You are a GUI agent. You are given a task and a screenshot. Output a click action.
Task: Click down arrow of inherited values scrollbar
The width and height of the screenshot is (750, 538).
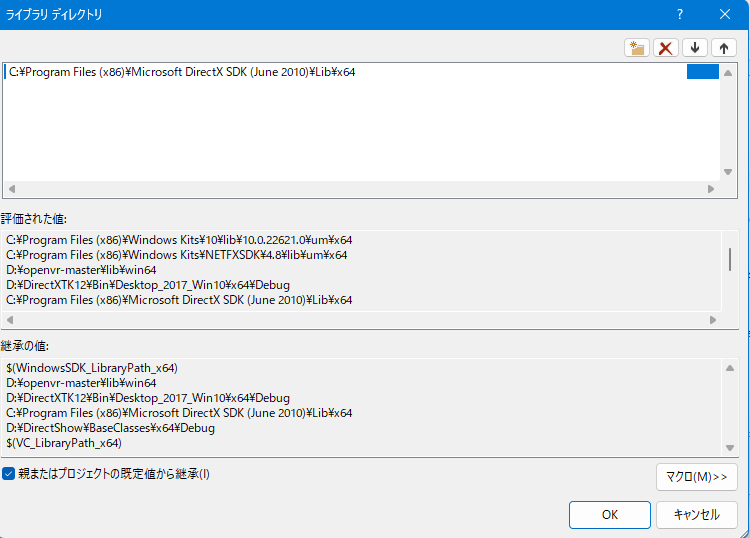click(730, 448)
